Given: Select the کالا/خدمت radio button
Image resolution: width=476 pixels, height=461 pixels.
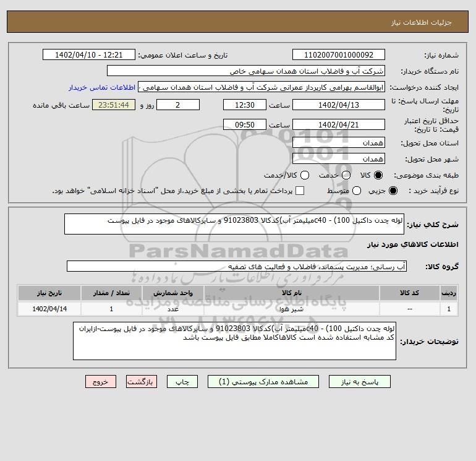Looking at the screenshot, I should (305, 175).
